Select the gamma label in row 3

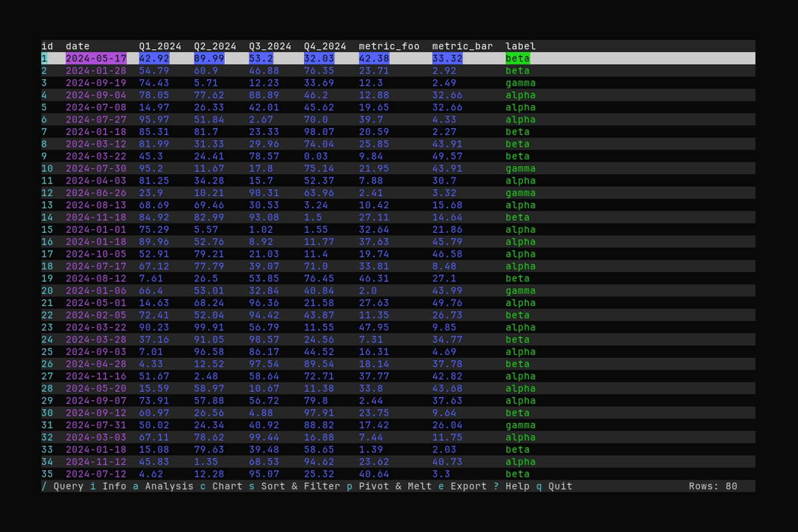click(520, 83)
